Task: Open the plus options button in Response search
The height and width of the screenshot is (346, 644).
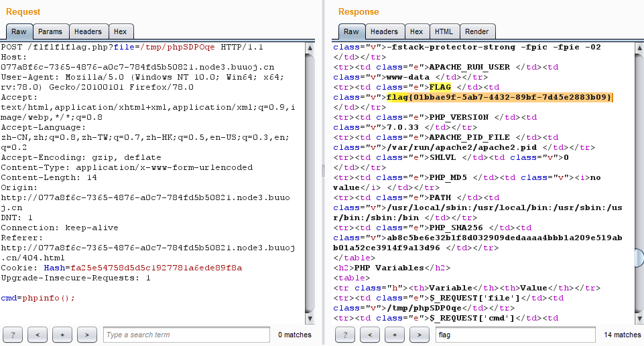Action: (x=394, y=335)
